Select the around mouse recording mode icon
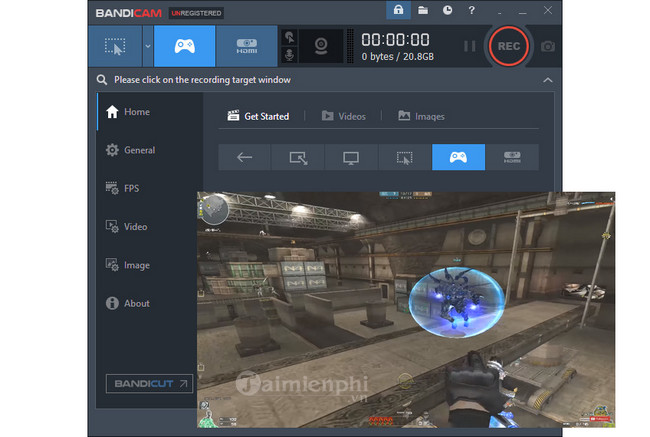The image size is (650, 437). 405,157
